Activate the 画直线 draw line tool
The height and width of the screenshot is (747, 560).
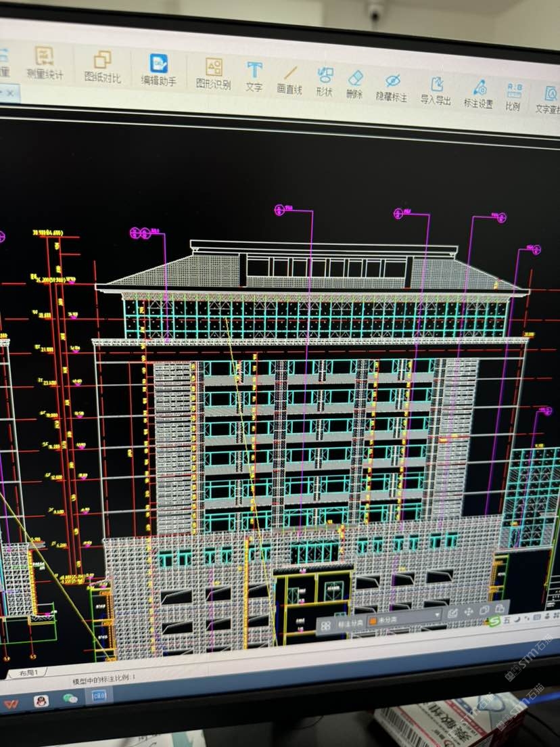(x=289, y=78)
